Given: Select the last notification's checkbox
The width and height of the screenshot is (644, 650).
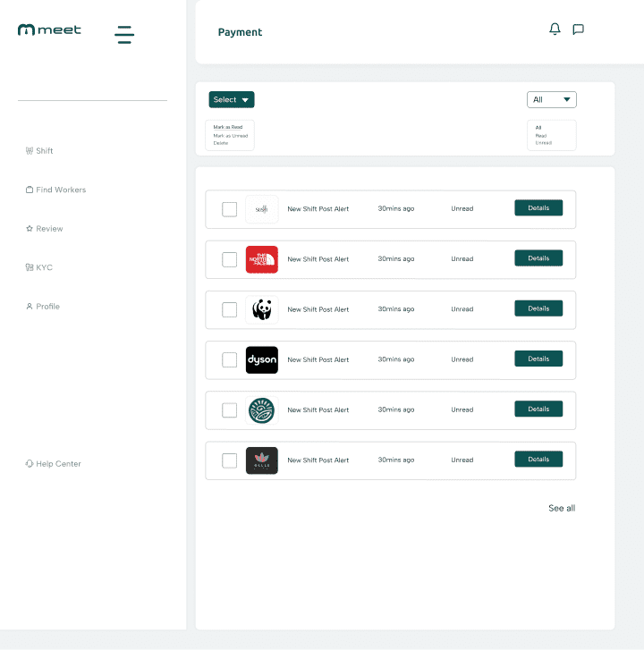Looking at the screenshot, I should [x=230, y=460].
